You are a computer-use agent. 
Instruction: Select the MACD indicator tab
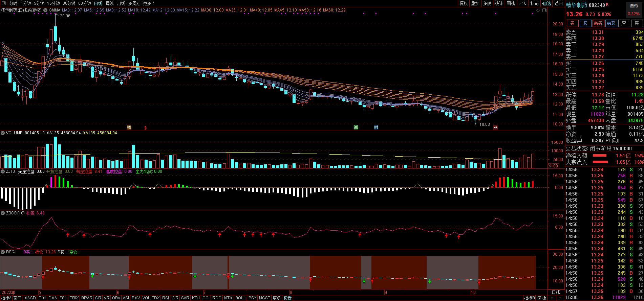pyautogui.click(x=30, y=298)
